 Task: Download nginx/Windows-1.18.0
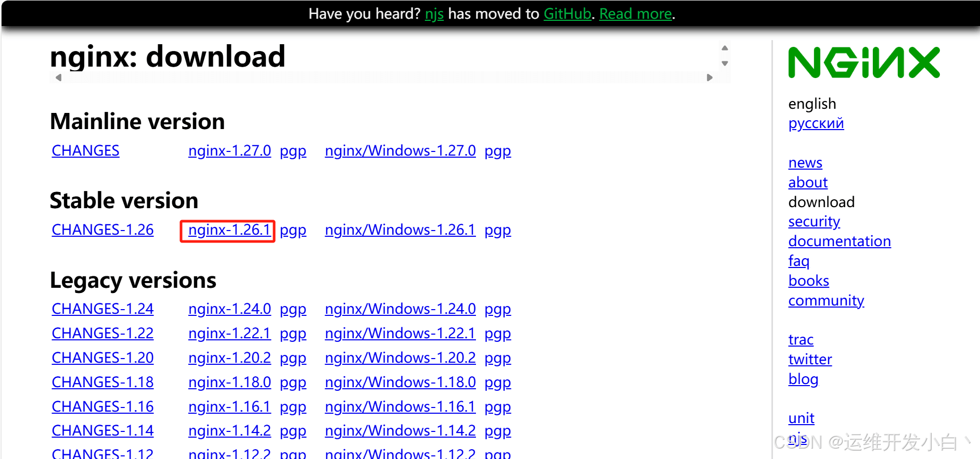tap(400, 382)
